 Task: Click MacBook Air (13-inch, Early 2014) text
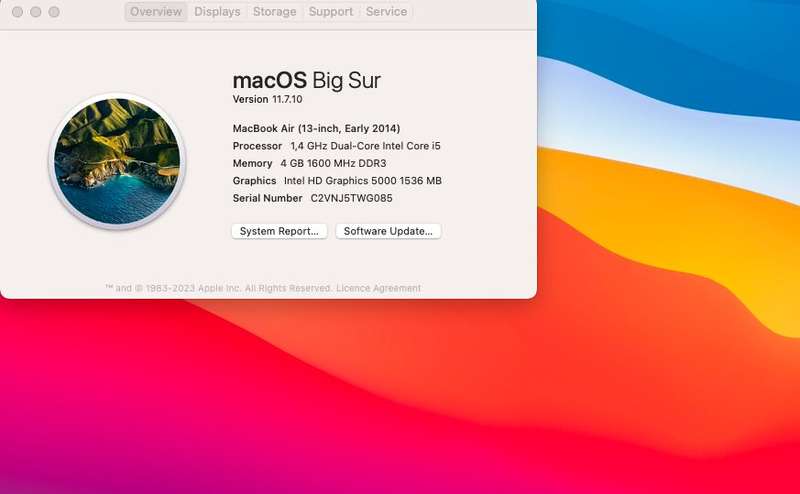(x=316, y=129)
